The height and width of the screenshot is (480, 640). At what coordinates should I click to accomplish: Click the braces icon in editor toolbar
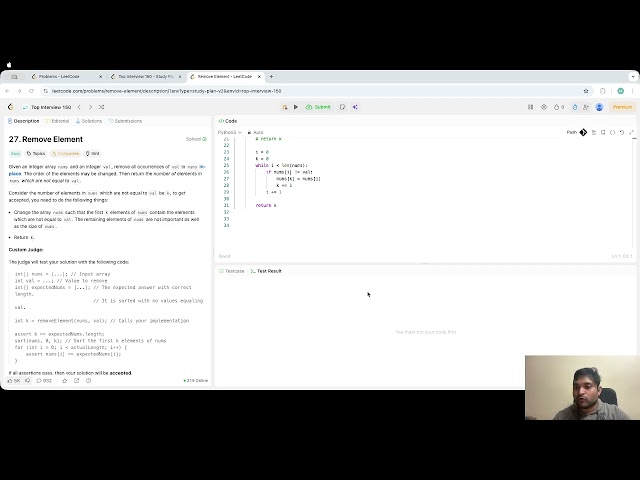point(612,132)
